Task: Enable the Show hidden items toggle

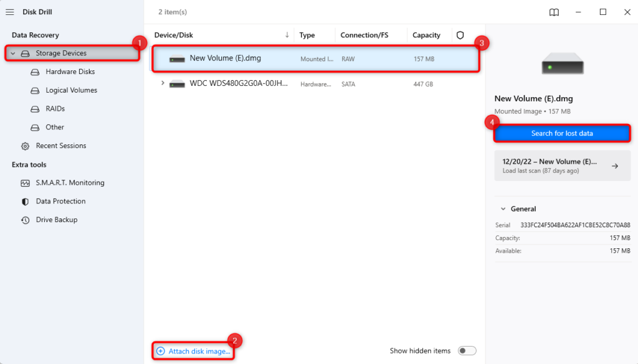Action: 467,350
